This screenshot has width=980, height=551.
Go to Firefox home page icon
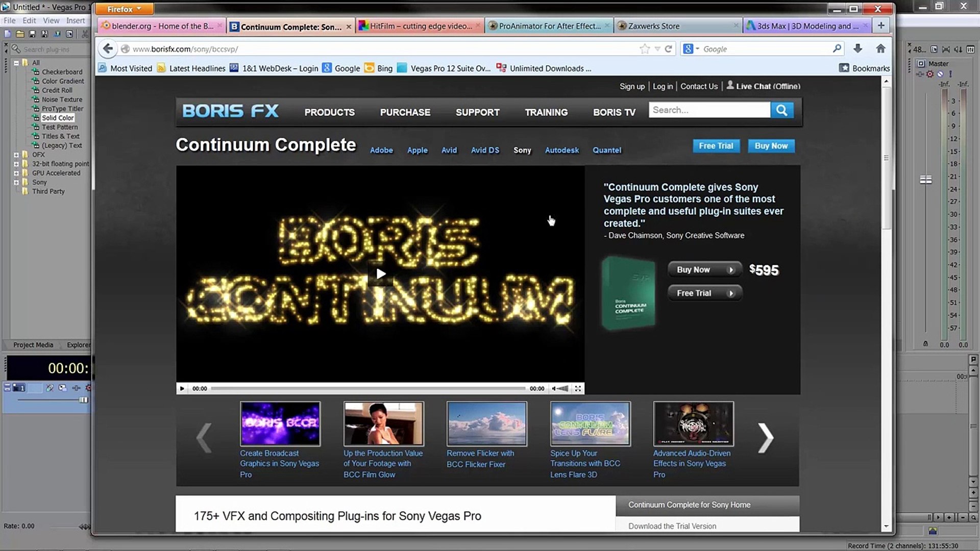tap(880, 48)
